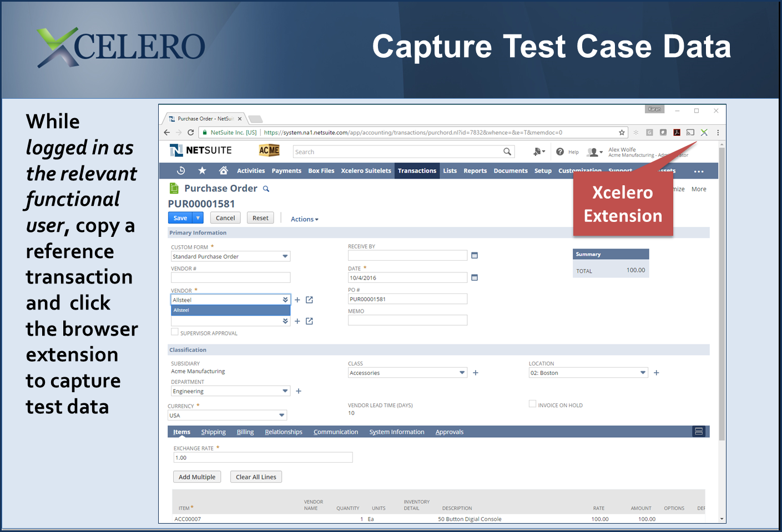The image size is (782, 532).
Task: Open the Adobe Acrobat extension icon
Action: pos(677,133)
